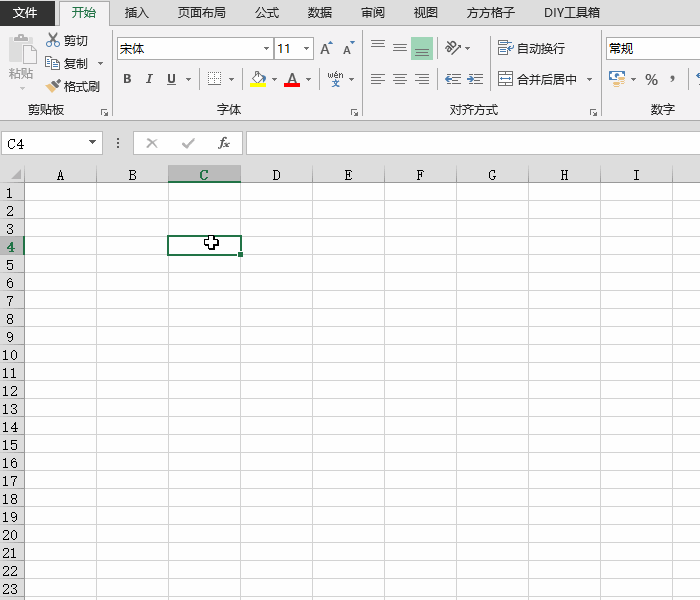This screenshot has width=700, height=600.
Task: Switch to the 审阅 tab
Action: click(x=372, y=12)
